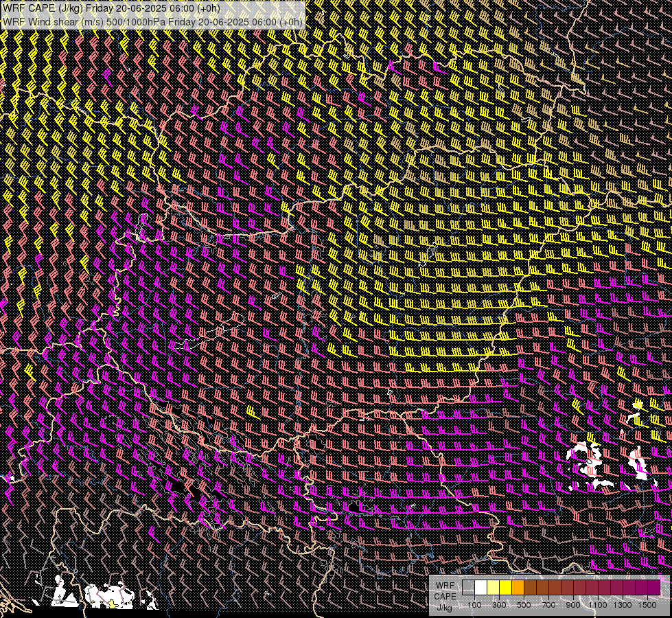Click the WRF CAPE title line
The width and height of the screenshot is (672, 618).
[111, 8]
